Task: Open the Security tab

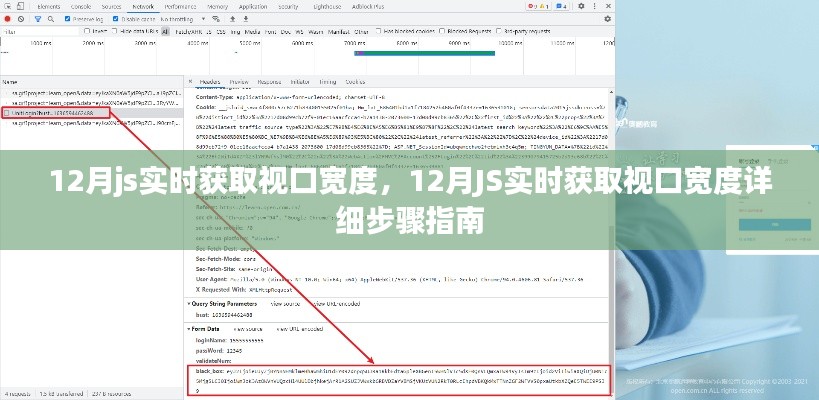Action: [x=288, y=6]
